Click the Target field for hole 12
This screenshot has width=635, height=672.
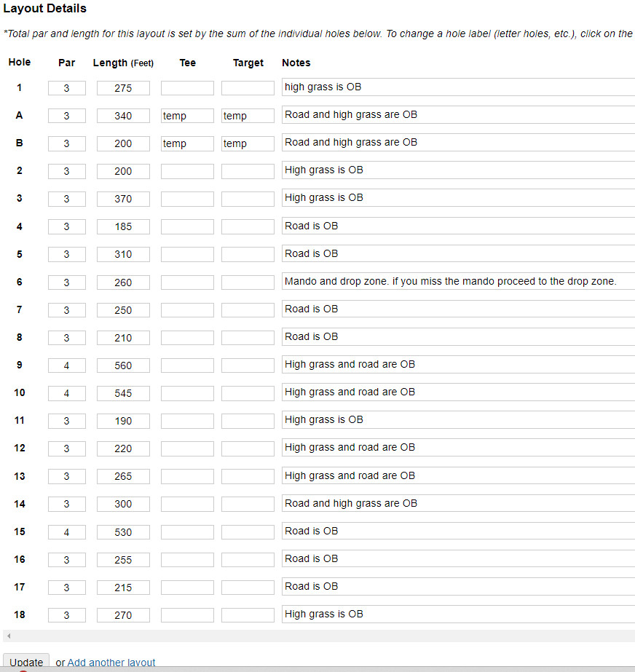click(x=248, y=448)
